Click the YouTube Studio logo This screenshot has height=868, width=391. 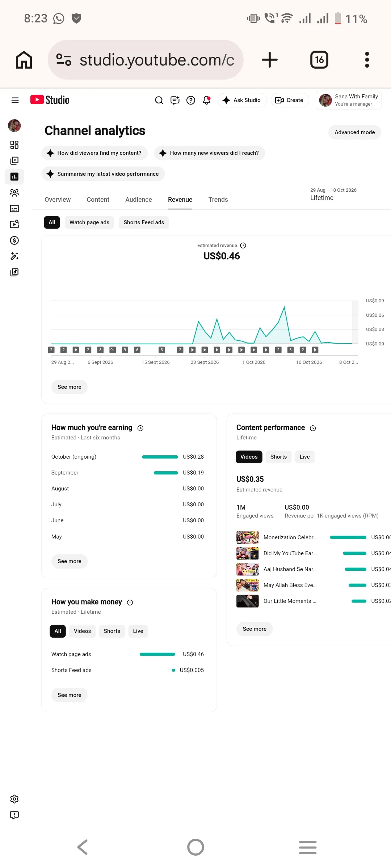pos(50,100)
